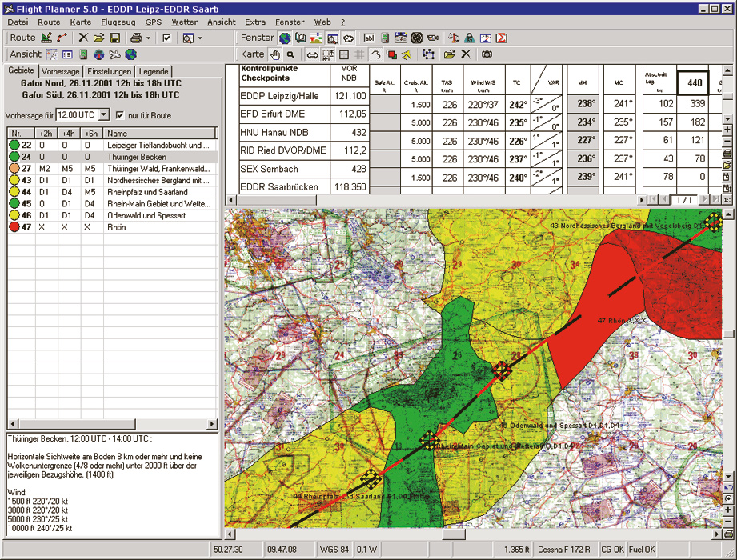This screenshot has width=737, height=560.
Task: Click the red sigma sum icon
Action: (502, 38)
